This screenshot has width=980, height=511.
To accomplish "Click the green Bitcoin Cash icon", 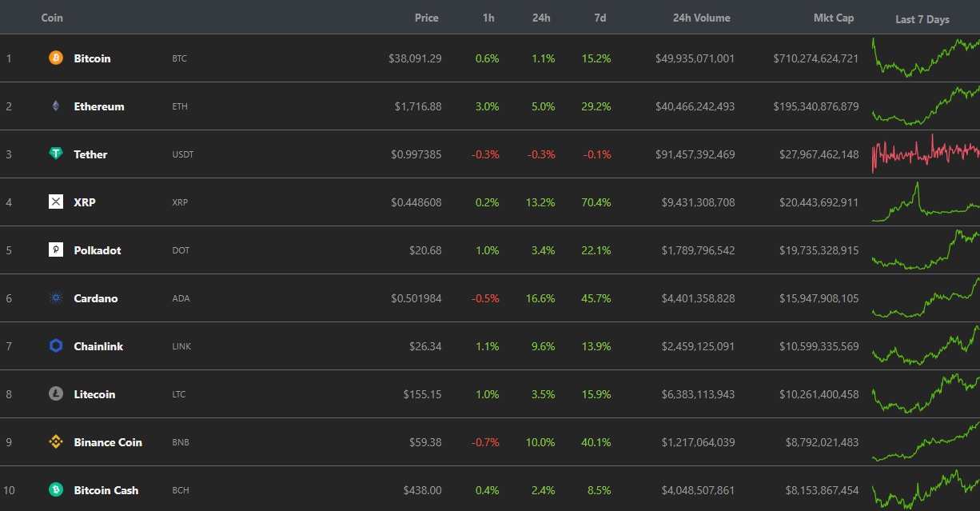I will coord(56,490).
